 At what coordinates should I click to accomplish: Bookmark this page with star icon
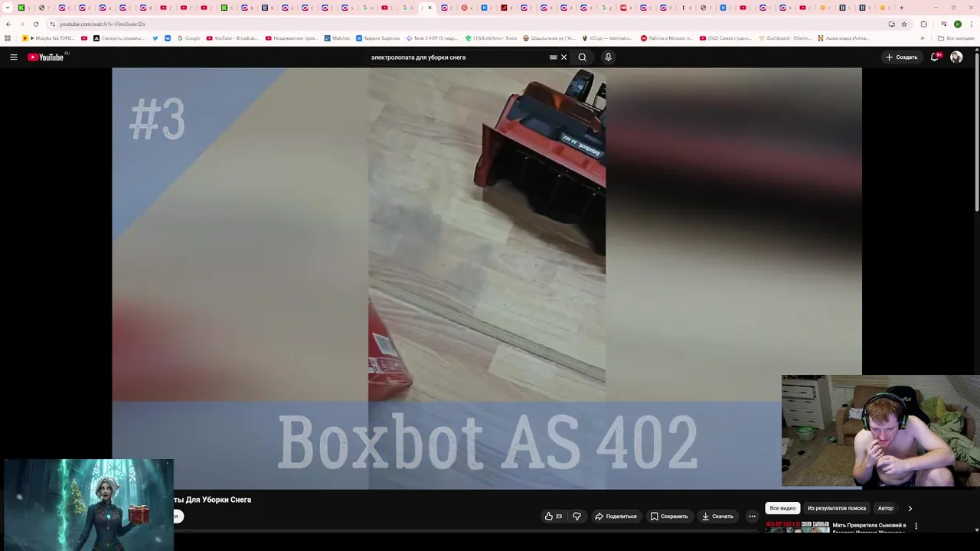tap(904, 24)
